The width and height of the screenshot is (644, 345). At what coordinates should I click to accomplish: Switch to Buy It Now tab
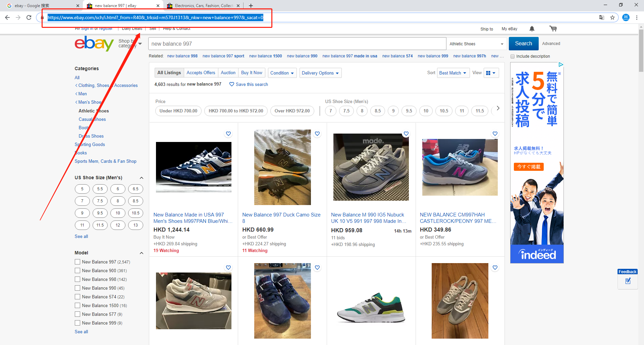(252, 72)
